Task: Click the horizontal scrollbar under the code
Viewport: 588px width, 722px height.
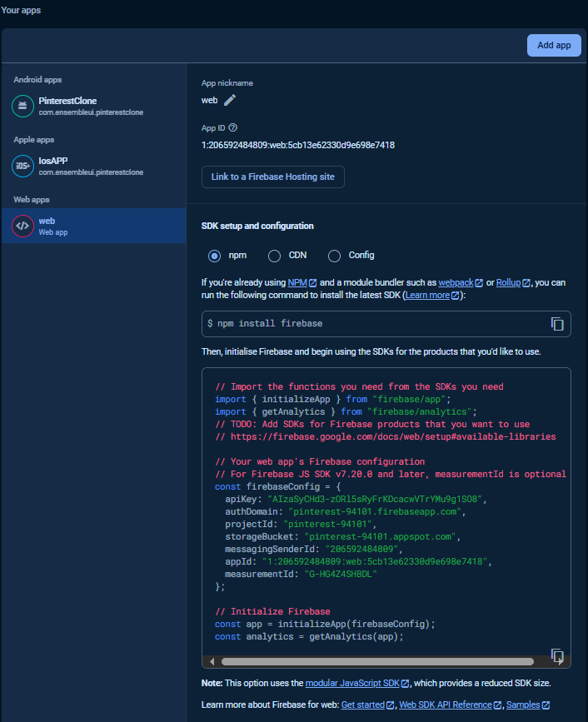Action: coord(375,661)
